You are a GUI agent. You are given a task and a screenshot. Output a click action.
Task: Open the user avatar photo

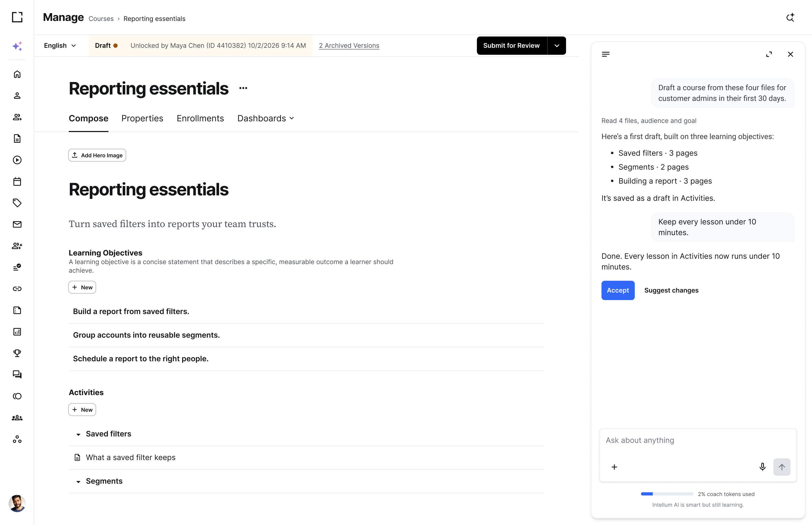pyautogui.click(x=17, y=503)
